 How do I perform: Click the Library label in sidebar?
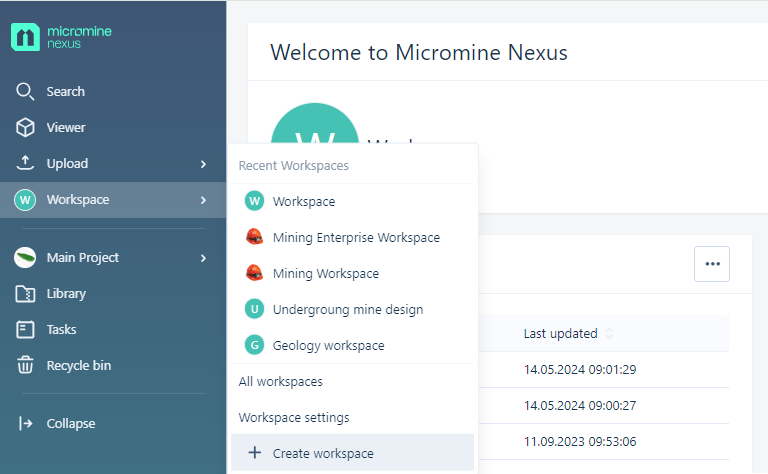66,293
